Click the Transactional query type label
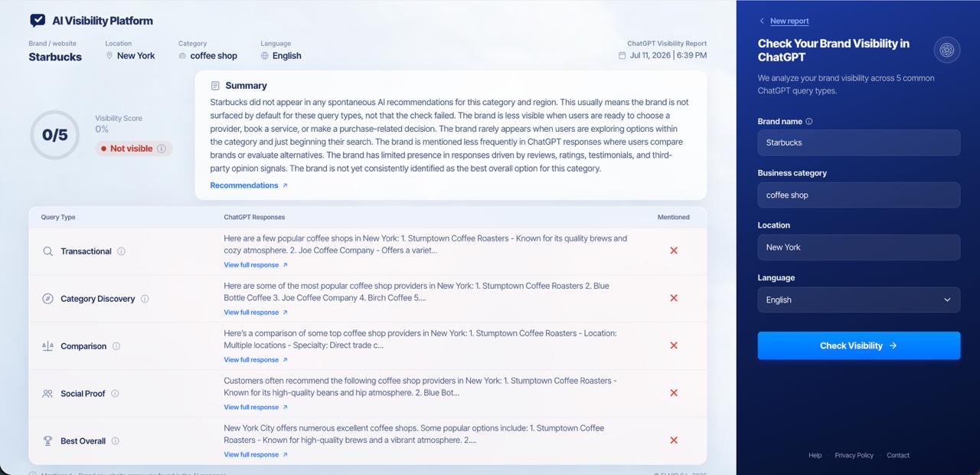The height and width of the screenshot is (475, 980). (86, 251)
